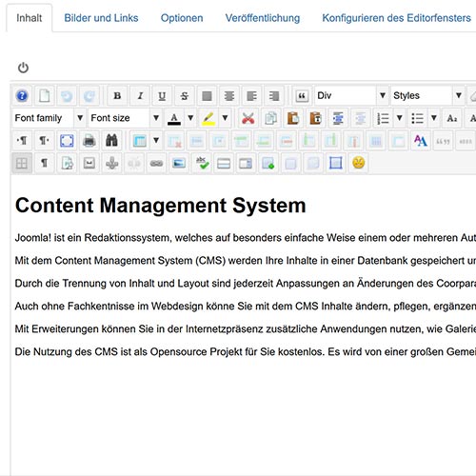The width and height of the screenshot is (476, 476).
Task: Click the Content Management System heading
Action: coord(161,206)
